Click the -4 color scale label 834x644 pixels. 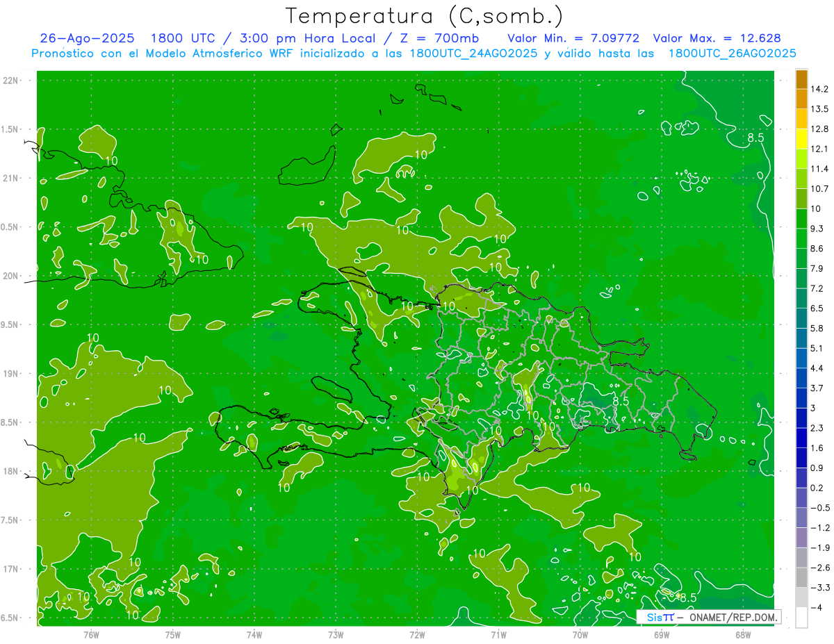pos(817,608)
